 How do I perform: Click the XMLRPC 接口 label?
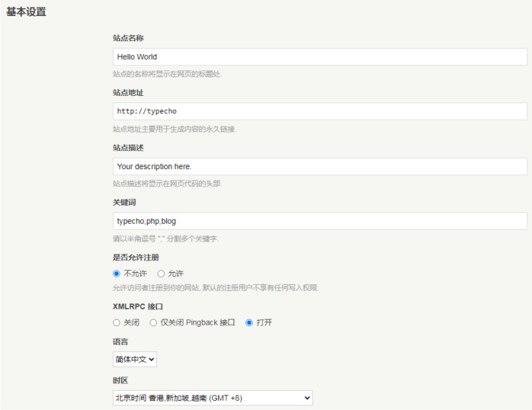138,306
